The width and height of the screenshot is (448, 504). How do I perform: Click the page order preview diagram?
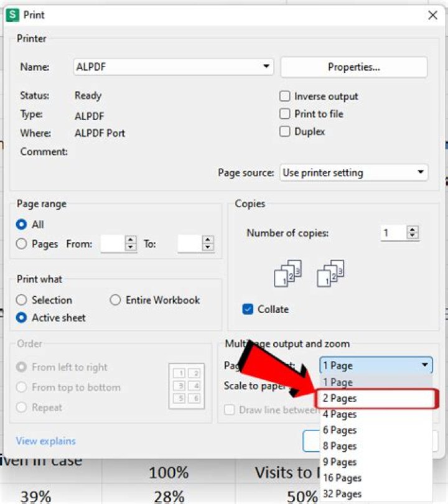coord(187,386)
